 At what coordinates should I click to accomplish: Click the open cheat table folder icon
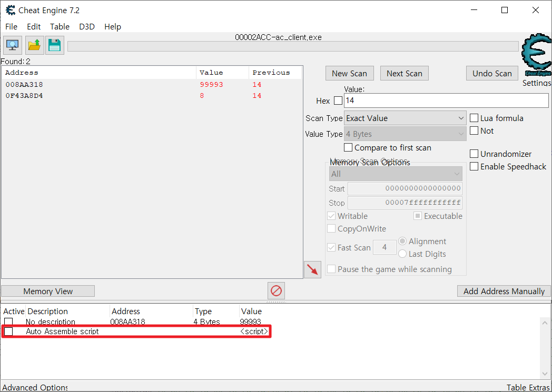35,45
